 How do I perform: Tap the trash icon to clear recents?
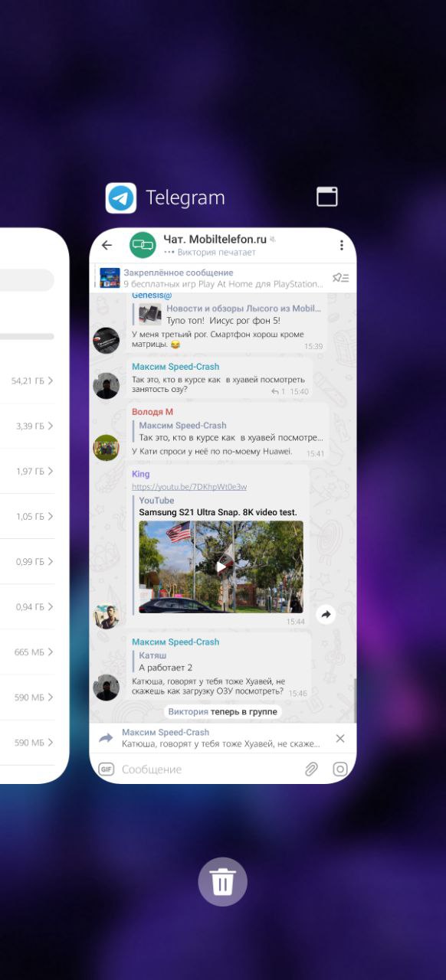click(223, 882)
